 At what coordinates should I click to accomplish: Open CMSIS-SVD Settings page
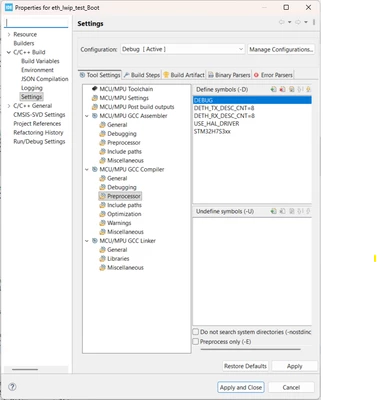tap(39, 115)
